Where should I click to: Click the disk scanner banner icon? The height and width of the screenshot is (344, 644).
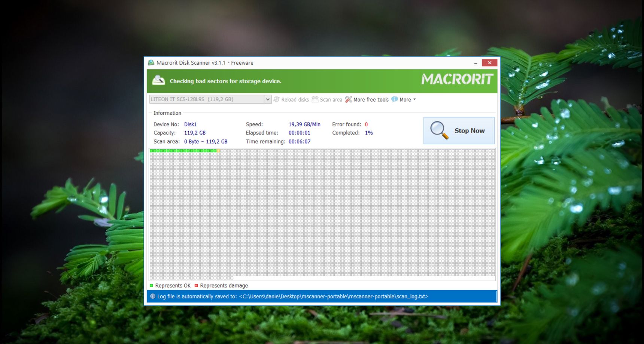click(x=158, y=80)
